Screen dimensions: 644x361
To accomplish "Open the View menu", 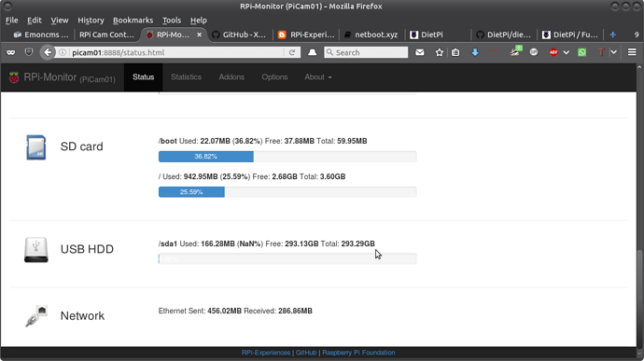I will point(60,21).
